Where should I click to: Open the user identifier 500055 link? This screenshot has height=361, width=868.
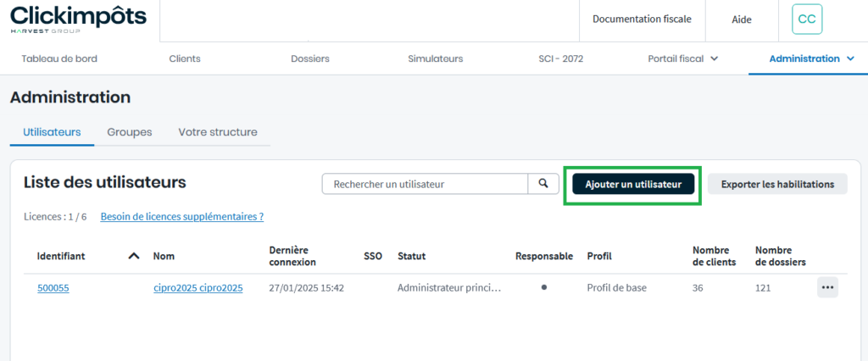[x=53, y=288]
